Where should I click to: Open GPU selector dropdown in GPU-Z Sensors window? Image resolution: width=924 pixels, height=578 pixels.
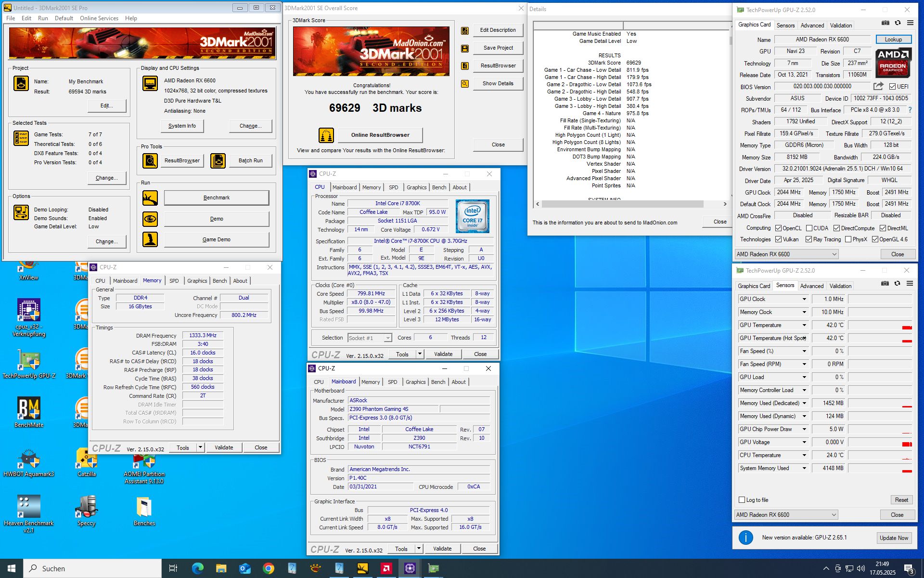(x=786, y=515)
